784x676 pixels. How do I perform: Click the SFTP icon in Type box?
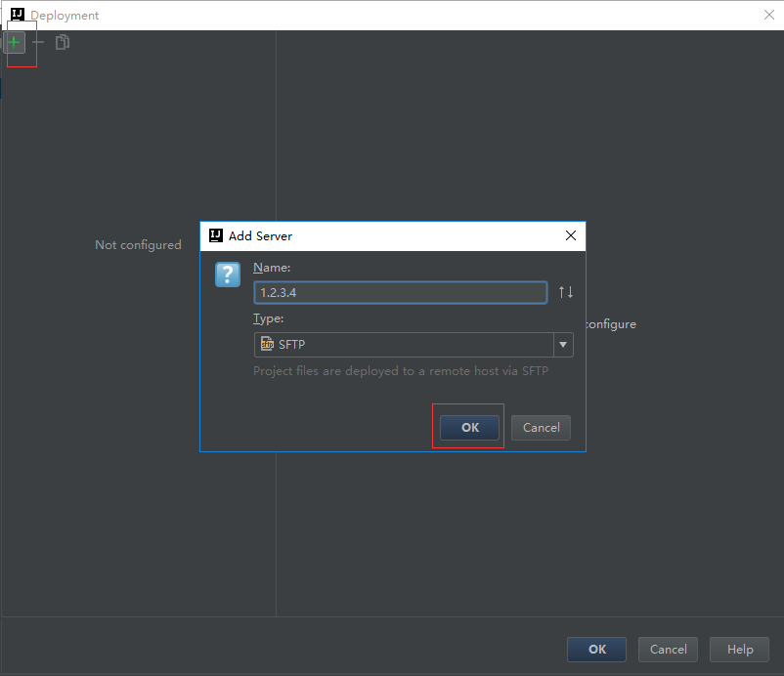coord(266,345)
